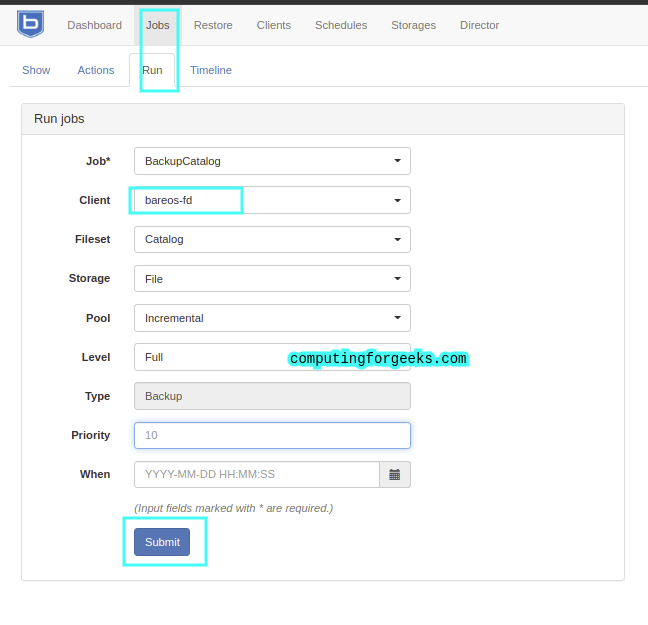Expand the Fileset dropdown showing Catalog
Viewport: 648px width, 625px height.
272,239
